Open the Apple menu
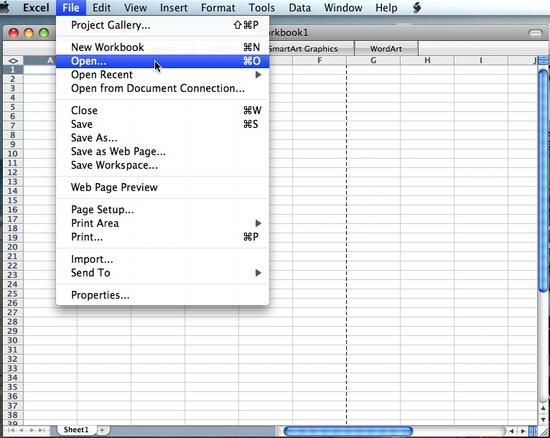Screen dimensions: 550x438 tap(5, 7)
